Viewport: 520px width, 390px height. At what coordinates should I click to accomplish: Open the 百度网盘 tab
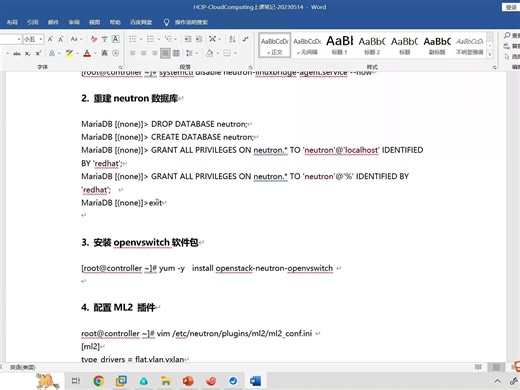point(141,22)
